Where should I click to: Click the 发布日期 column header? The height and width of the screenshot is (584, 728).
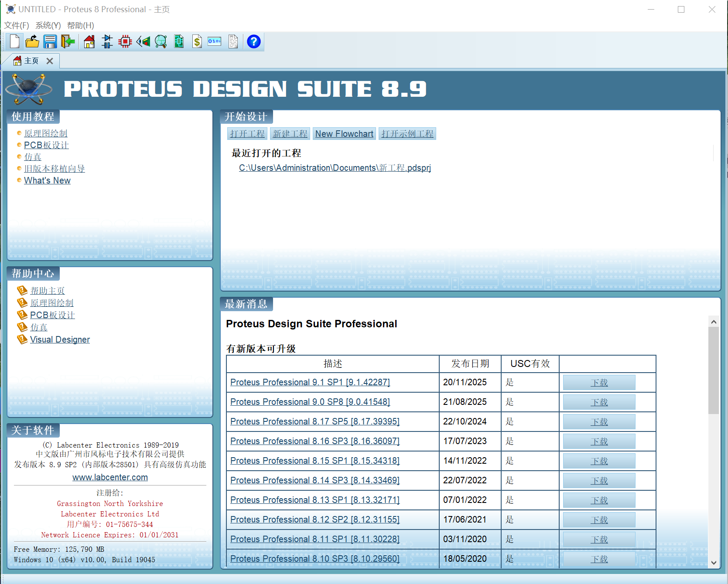470,363
